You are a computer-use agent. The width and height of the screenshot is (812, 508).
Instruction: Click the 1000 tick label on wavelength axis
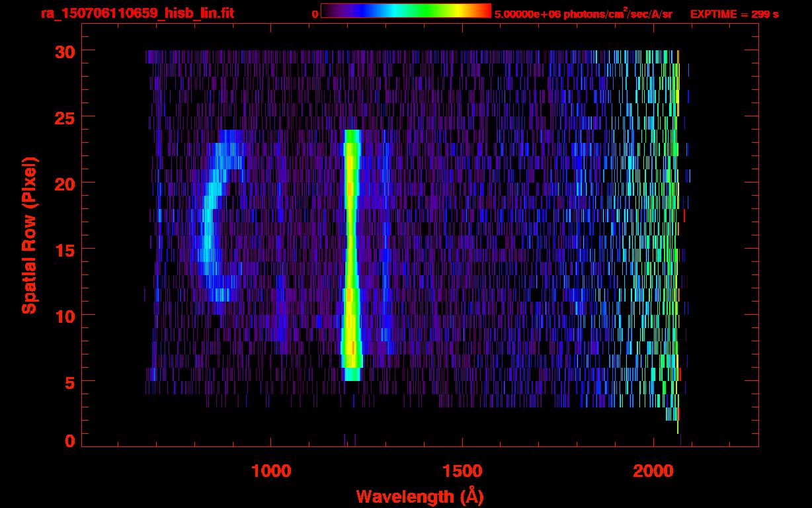coord(271,471)
